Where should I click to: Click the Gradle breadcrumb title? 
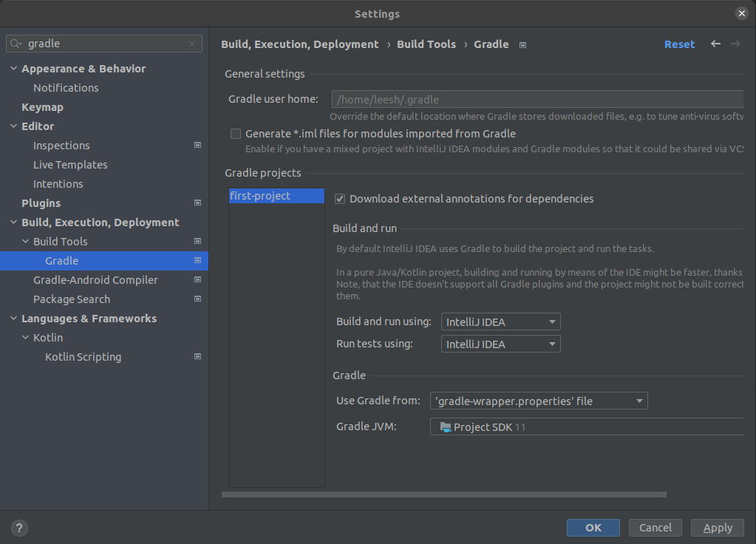pos(491,44)
